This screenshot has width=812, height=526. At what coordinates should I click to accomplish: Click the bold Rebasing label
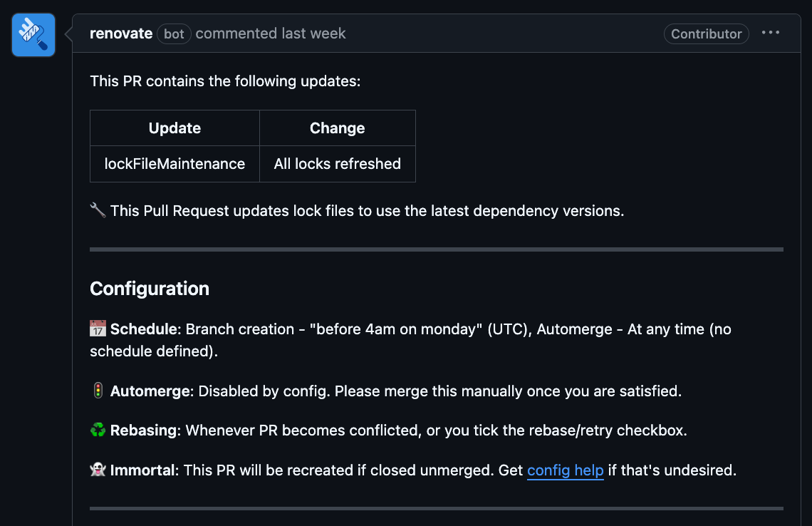(143, 430)
